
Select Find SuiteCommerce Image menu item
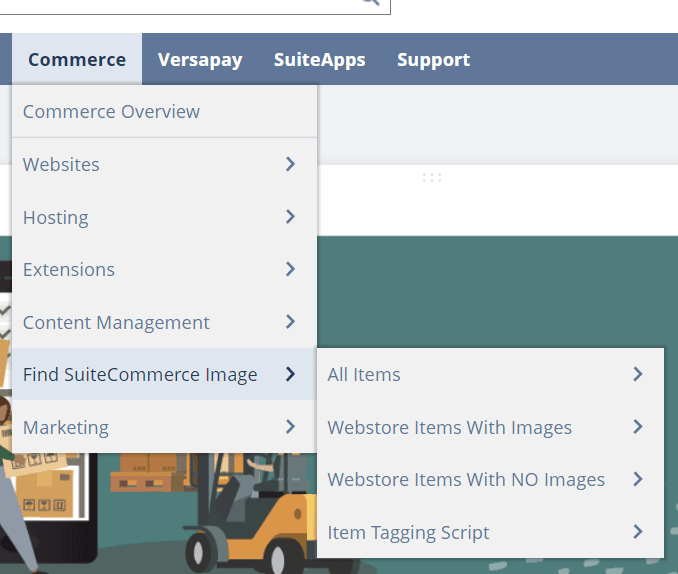(164, 375)
